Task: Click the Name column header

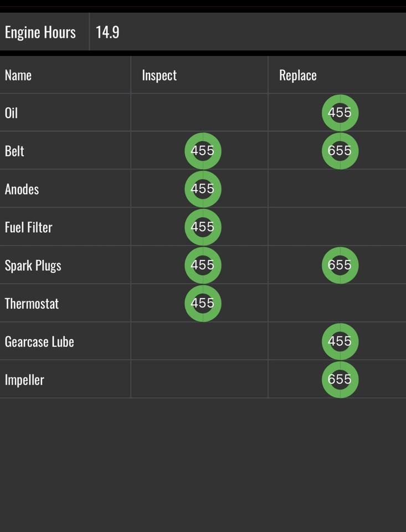Action: coord(18,75)
